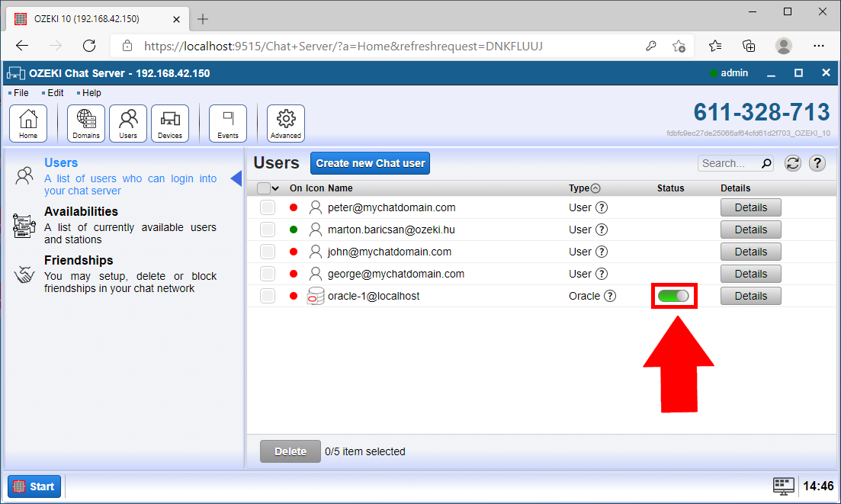
Task: Refresh the user list with the refresh icon
Action: (x=792, y=163)
